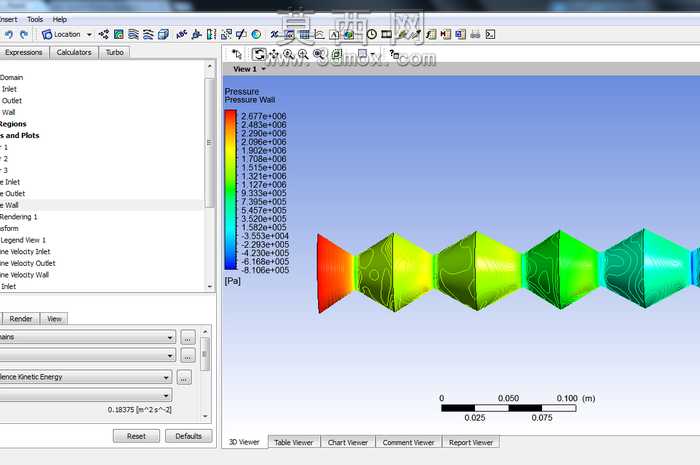This screenshot has height=465, width=700.
Task: Select the Legend View 1 tree item
Action: click(x=23, y=240)
